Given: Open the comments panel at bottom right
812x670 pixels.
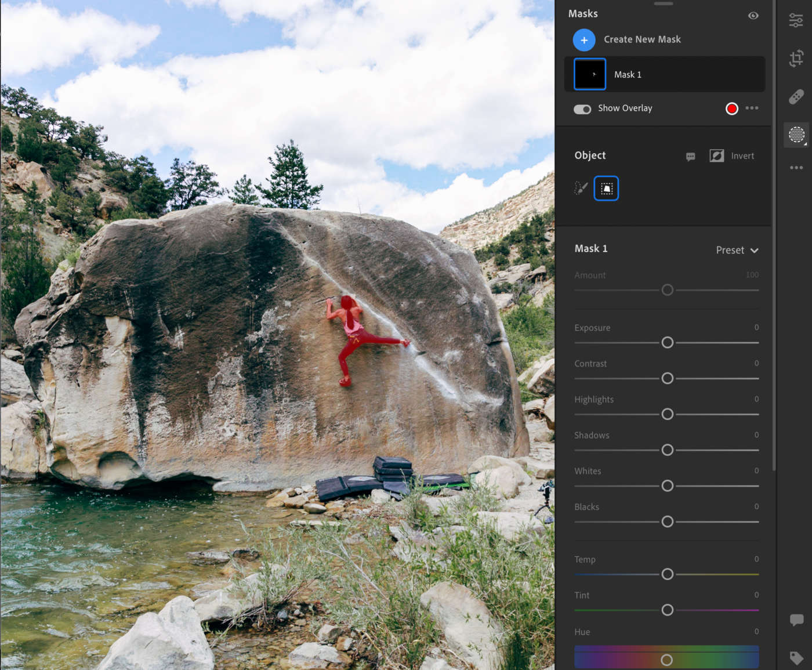Looking at the screenshot, I should [796, 620].
